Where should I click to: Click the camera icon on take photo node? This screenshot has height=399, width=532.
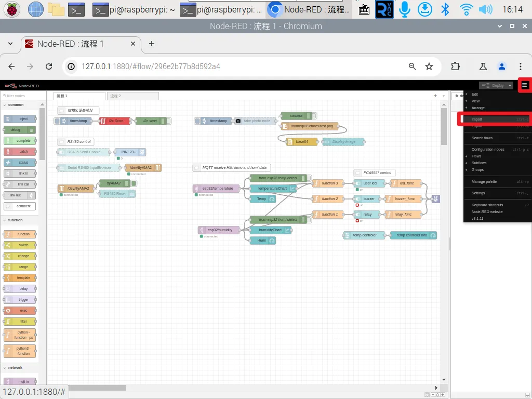tap(238, 121)
